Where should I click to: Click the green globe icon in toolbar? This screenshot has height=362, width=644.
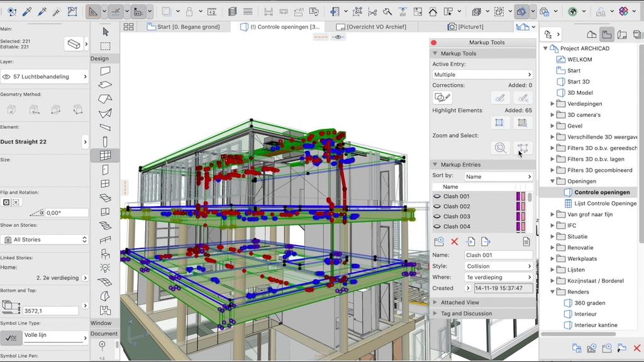[572, 11]
